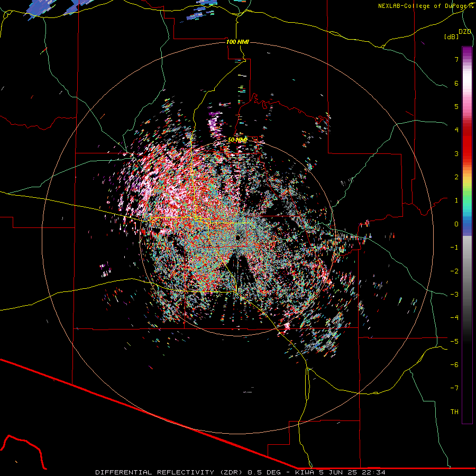Click the 2 value on the color scale

[x=456, y=177]
